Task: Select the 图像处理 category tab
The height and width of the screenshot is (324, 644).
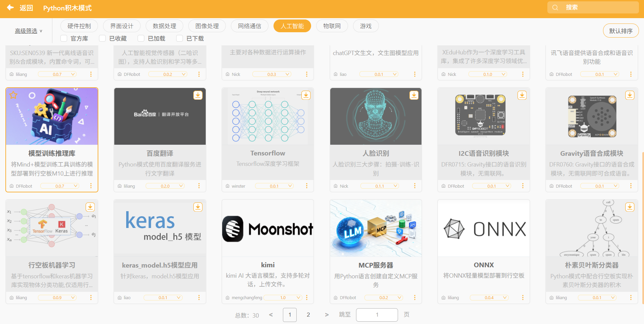Action: coord(207,26)
